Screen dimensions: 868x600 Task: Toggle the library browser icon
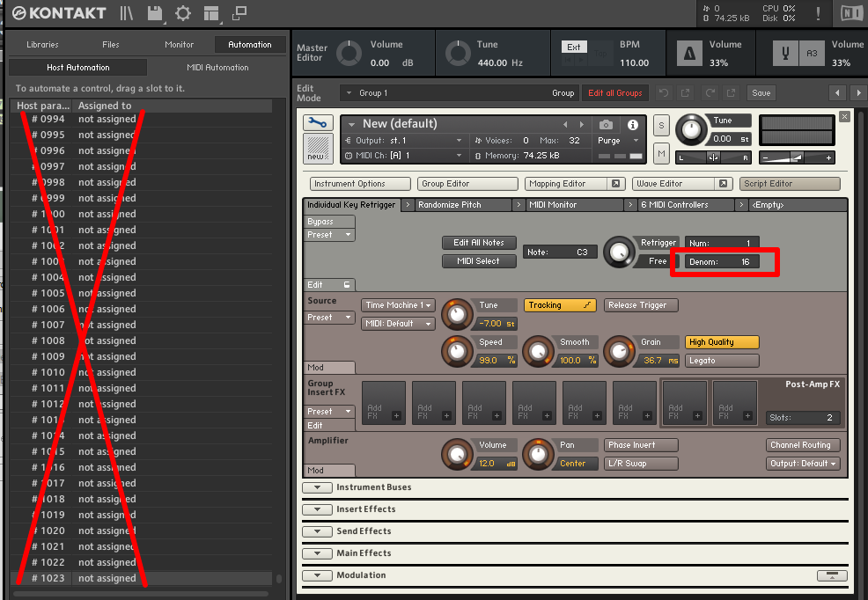point(127,13)
